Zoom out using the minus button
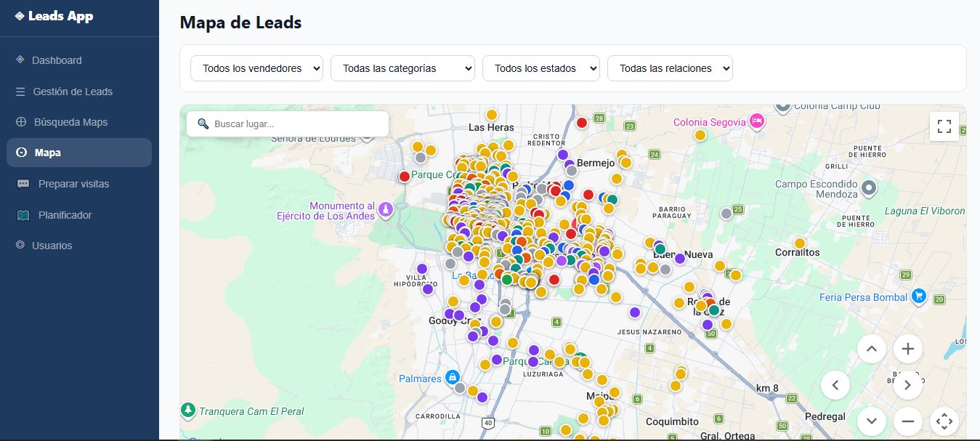 pos(907,421)
